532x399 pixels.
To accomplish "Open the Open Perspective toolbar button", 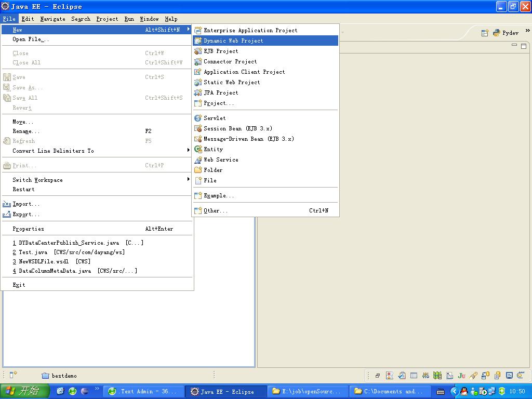I will click(485, 33).
